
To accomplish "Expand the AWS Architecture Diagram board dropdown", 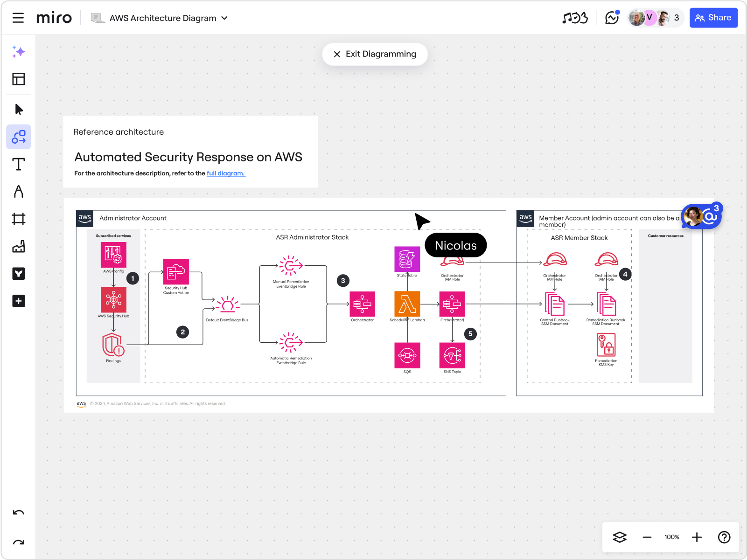I will point(224,18).
